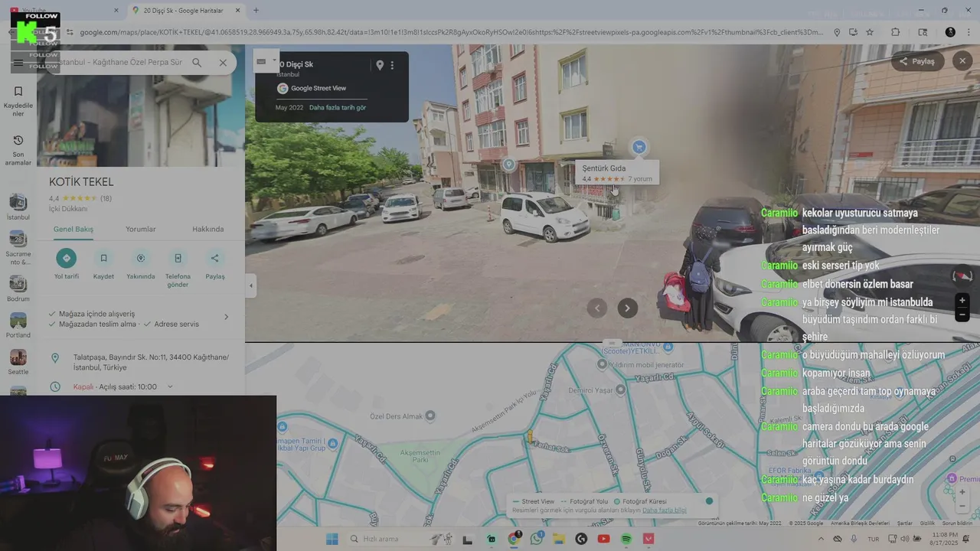Click the Maps search input field
Viewport: 980px width, 551px height.
pos(119,63)
